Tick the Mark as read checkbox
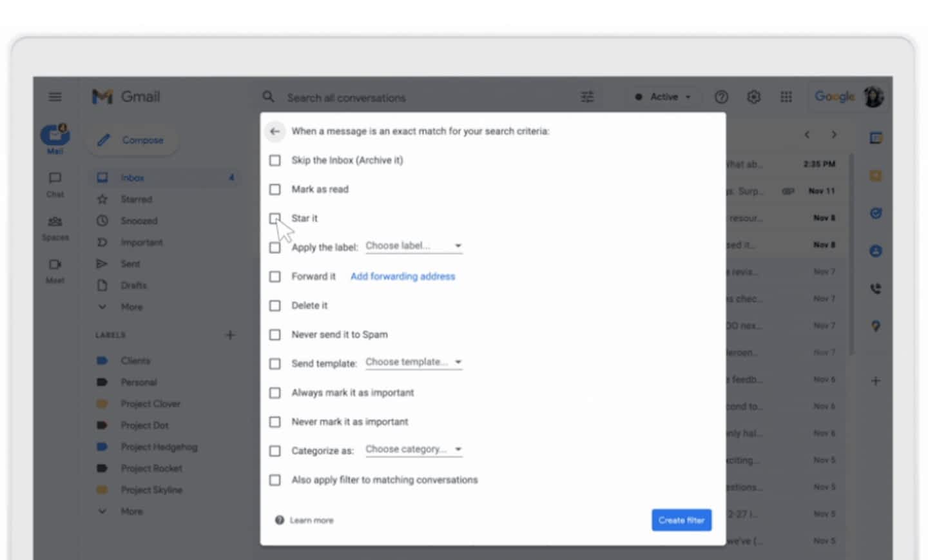This screenshot has width=928, height=560. [275, 189]
